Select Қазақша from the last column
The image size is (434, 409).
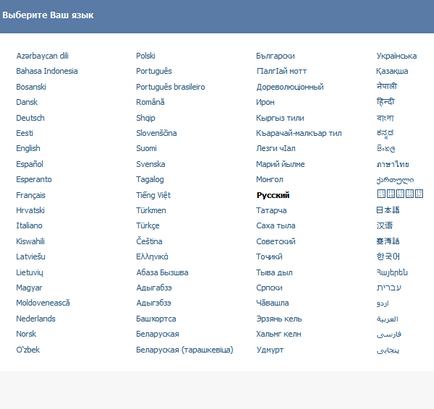coord(392,71)
